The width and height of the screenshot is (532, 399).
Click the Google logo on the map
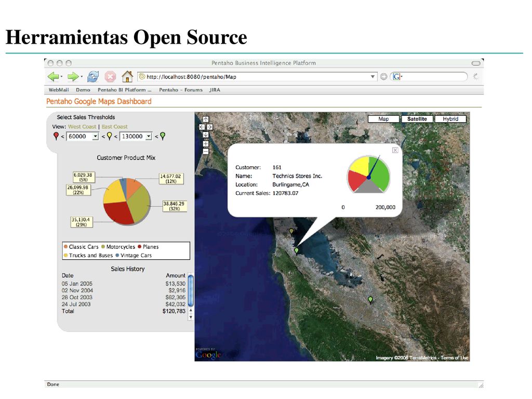click(x=208, y=354)
